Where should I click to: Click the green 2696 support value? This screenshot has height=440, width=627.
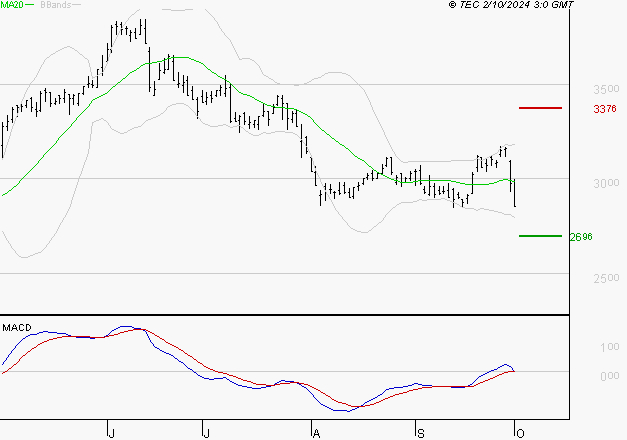581,237
